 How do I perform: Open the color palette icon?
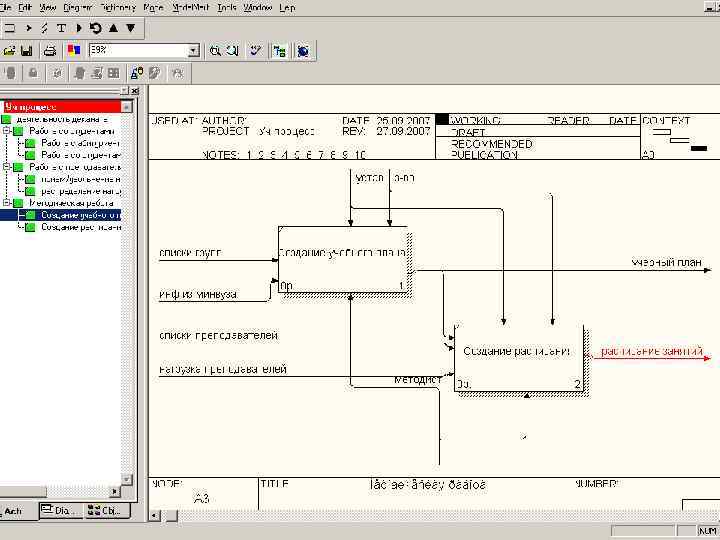tap(73, 50)
